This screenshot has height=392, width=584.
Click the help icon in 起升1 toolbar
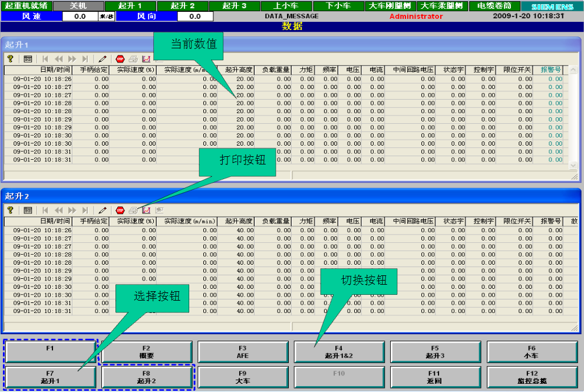[10, 59]
